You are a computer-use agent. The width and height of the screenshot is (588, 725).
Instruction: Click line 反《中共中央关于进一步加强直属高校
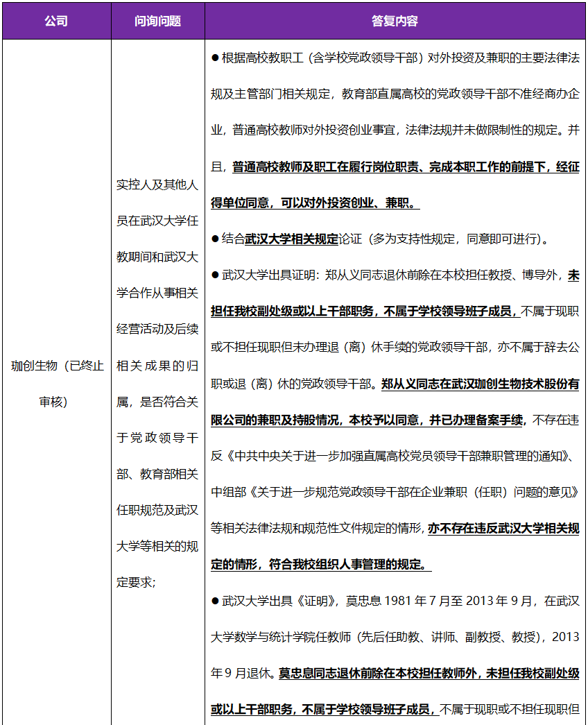(393, 457)
